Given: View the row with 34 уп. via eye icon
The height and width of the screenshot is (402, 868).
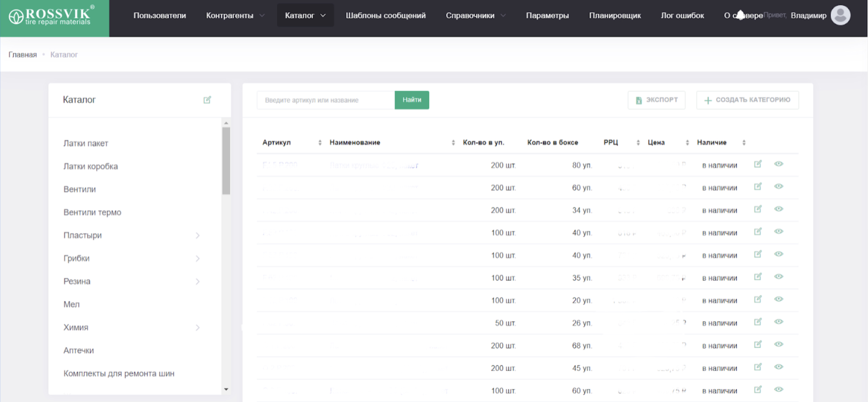Looking at the screenshot, I should click(779, 209).
